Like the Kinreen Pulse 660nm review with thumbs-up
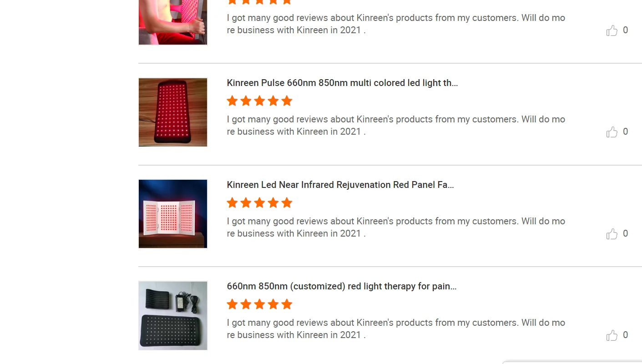The height and width of the screenshot is (364, 642). 612,132
